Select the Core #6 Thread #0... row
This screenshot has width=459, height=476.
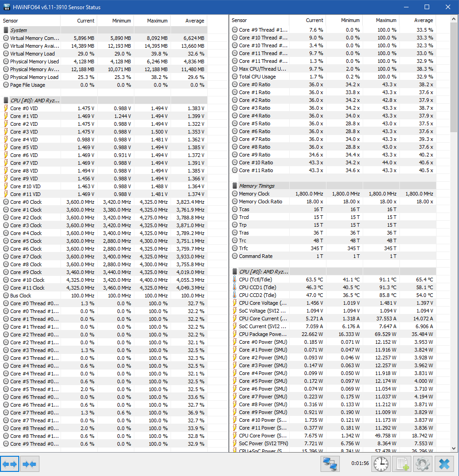104,397
